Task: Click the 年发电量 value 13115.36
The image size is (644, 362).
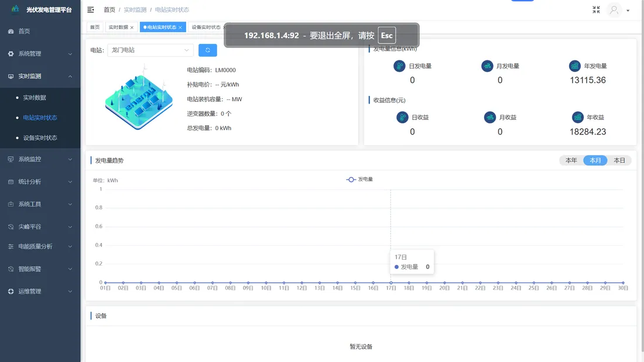Action: coord(588,80)
